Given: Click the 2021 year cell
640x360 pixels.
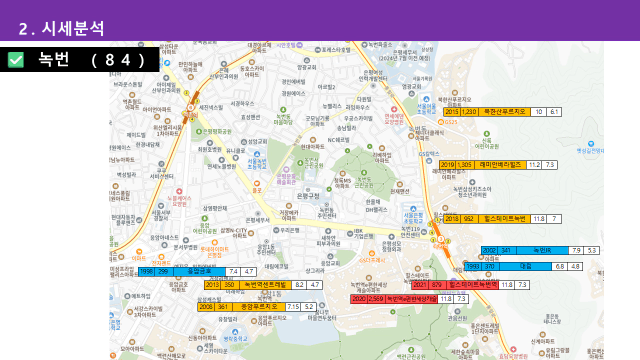Looking at the screenshot, I should click(420, 285).
